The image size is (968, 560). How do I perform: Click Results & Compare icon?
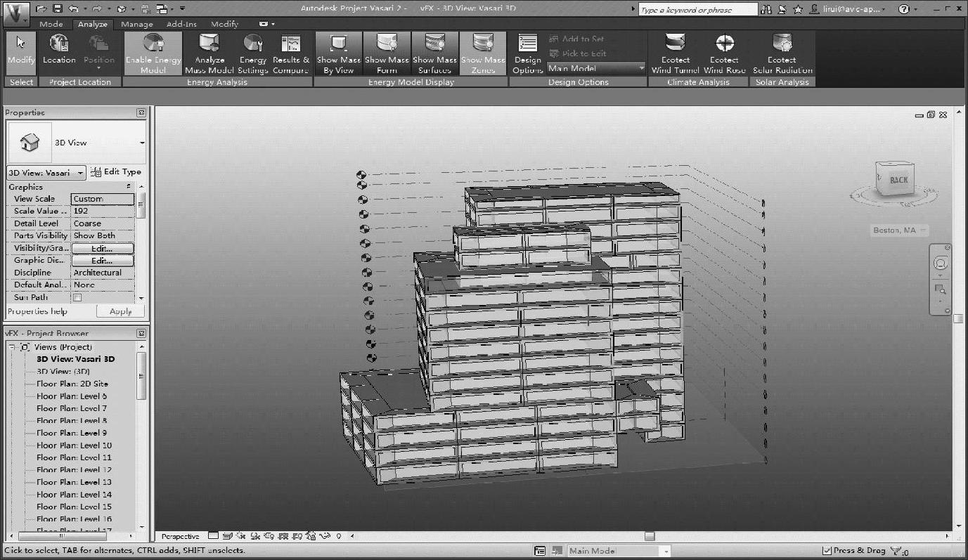[x=290, y=45]
